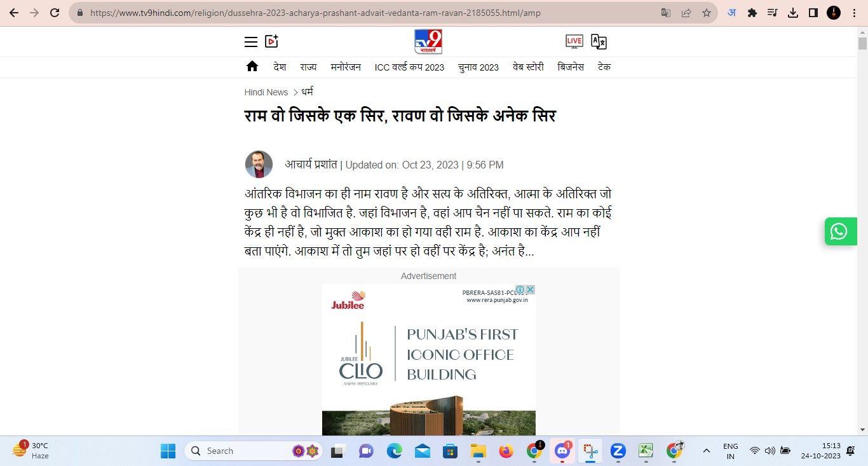Open TV9 Bharatvarsh logo homepage
Screen dimensions: 868x466
coord(428,42)
